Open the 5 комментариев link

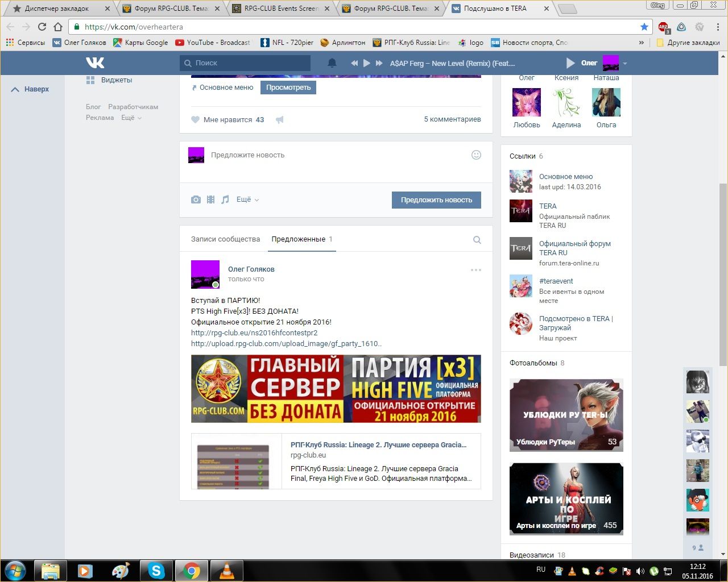click(x=452, y=119)
